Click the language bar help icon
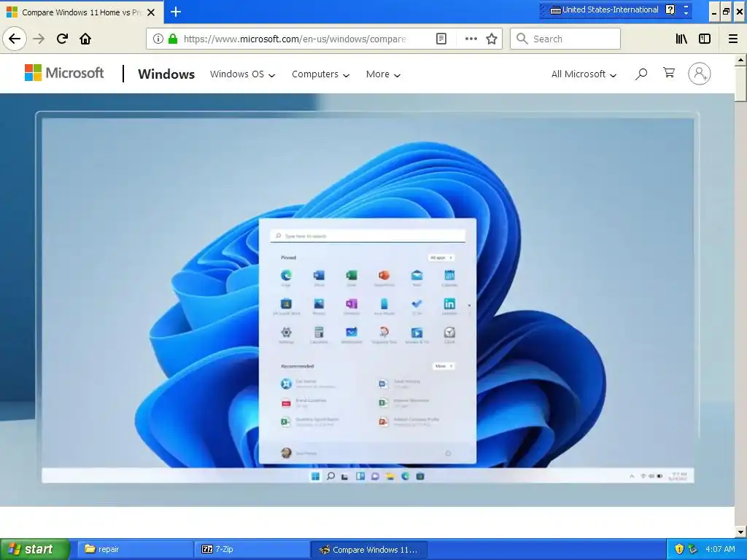Viewport: 747px width, 560px height. (670, 9)
